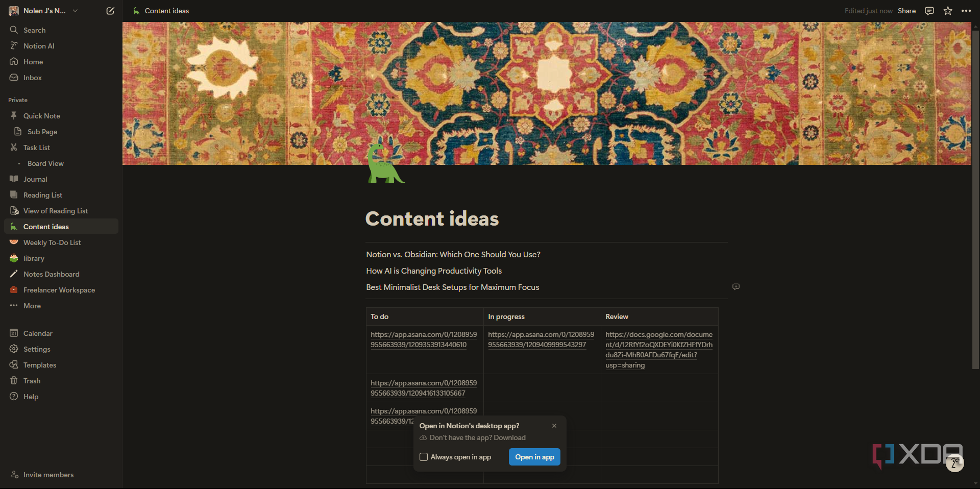Open the Google Docs link in Review column

pyautogui.click(x=659, y=350)
